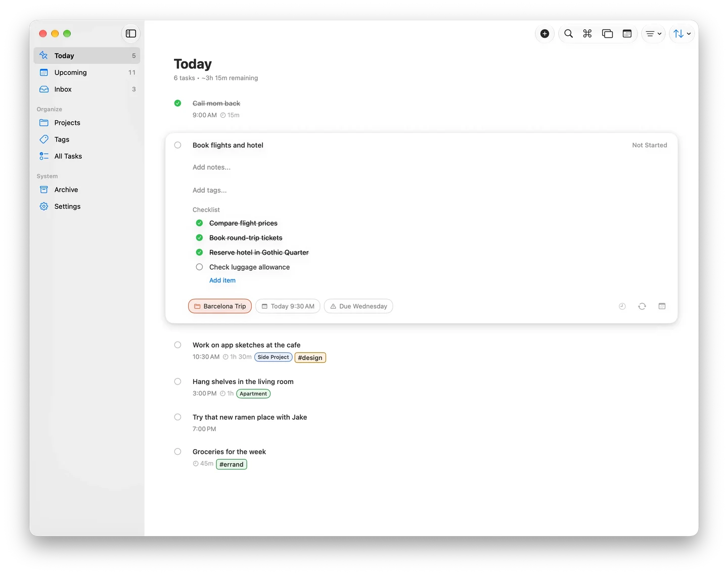
Task: Mark ramen place with Jake task complete
Action: 177,417
